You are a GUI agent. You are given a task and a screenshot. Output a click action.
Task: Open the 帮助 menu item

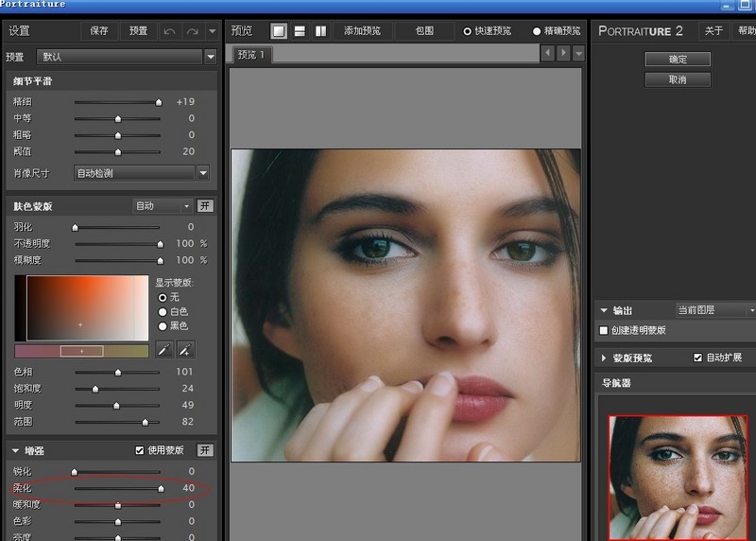(x=746, y=31)
